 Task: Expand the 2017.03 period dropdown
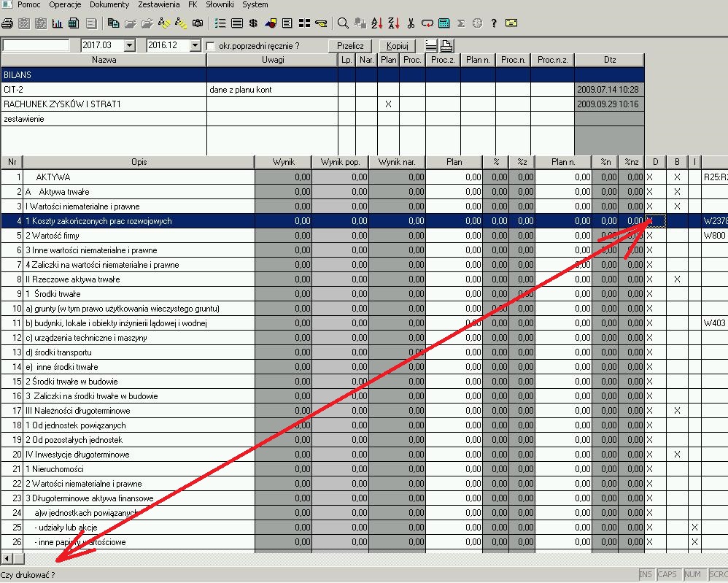(x=130, y=46)
